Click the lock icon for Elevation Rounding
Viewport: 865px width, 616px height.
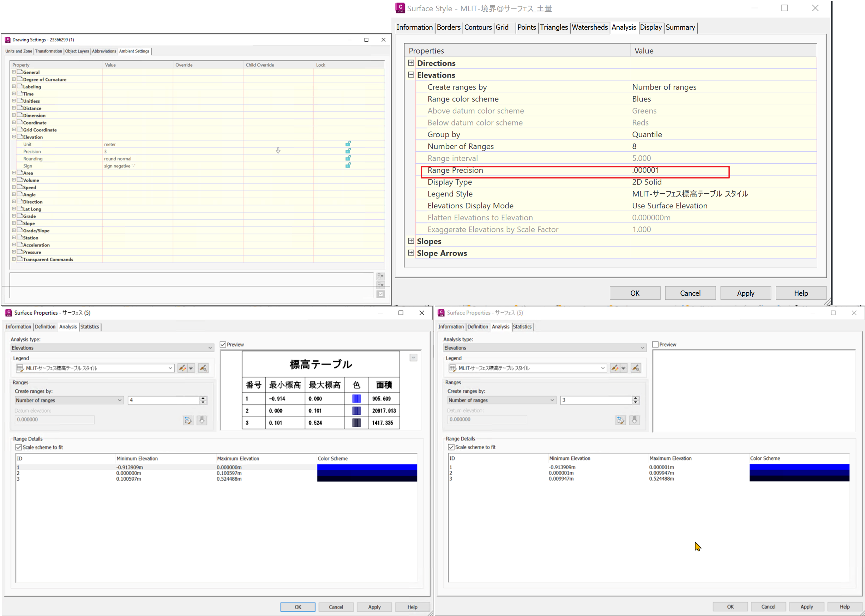click(348, 158)
